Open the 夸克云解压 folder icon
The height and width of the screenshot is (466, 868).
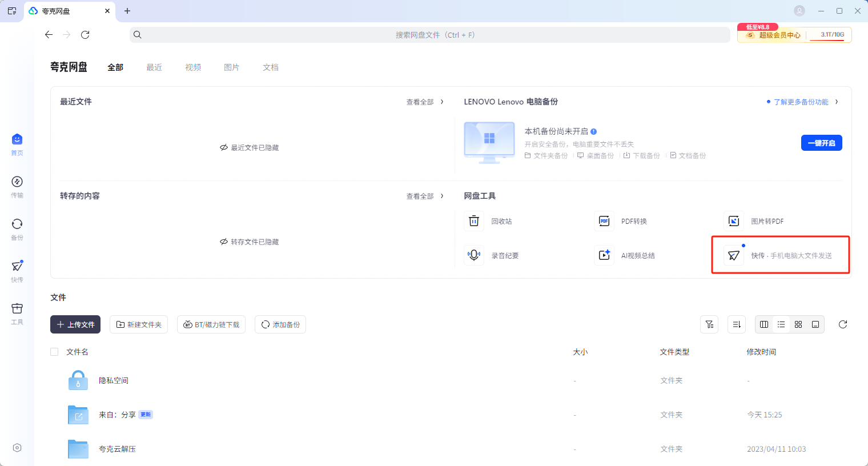pos(78,449)
